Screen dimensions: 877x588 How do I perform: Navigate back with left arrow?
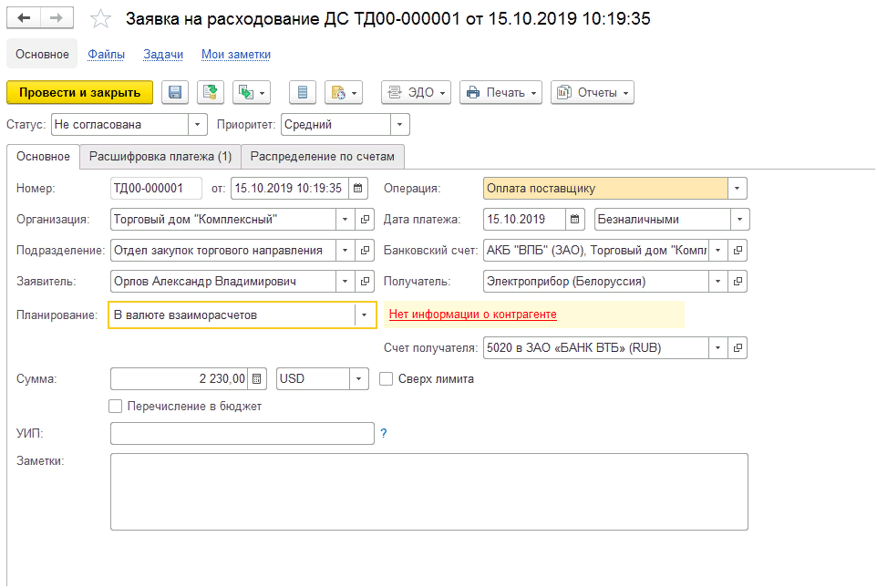(x=24, y=18)
